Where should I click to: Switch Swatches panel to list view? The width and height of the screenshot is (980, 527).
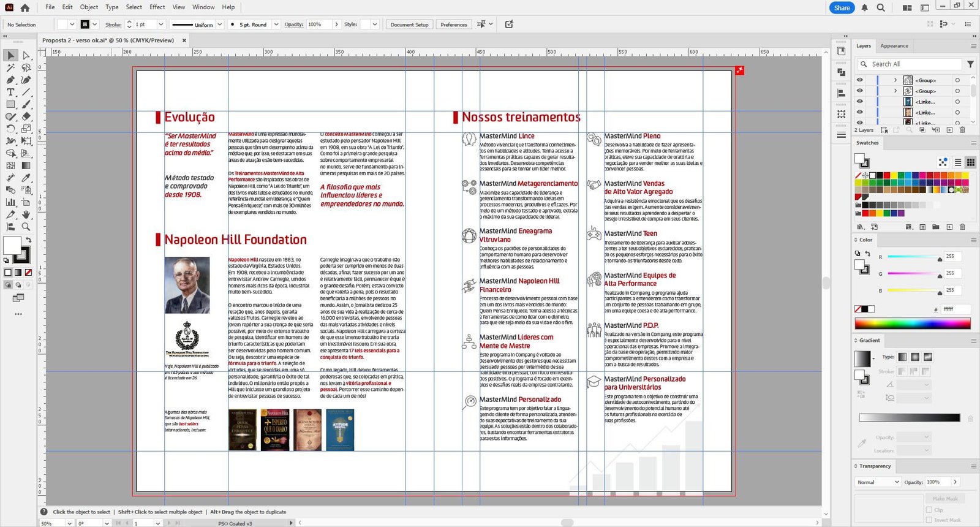[x=958, y=162]
